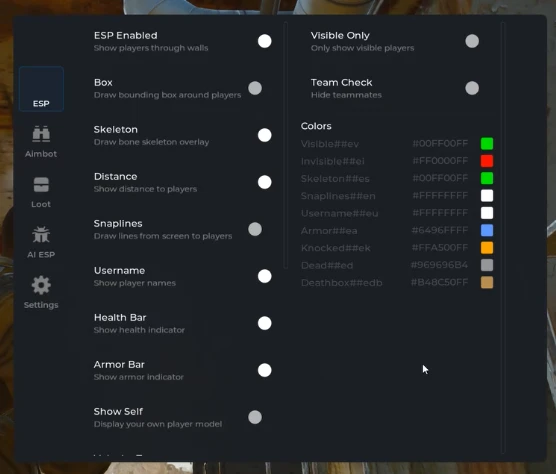Click the Invisible##ei color label
Image resolution: width=556 pixels, height=474 pixels.
tap(333, 161)
